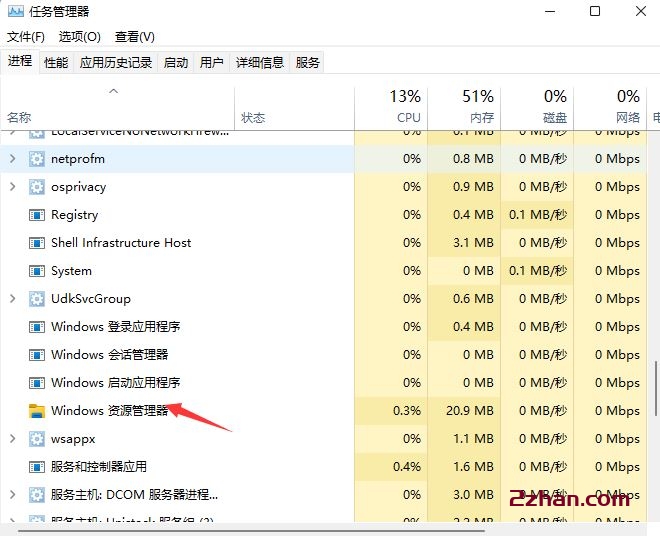
Task: Select the System process name
Action: click(71, 271)
